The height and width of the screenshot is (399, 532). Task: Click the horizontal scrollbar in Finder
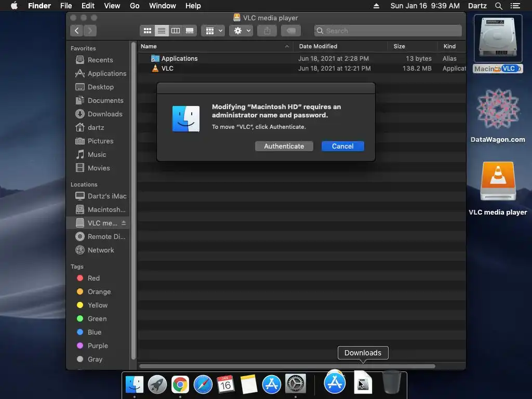click(287, 366)
